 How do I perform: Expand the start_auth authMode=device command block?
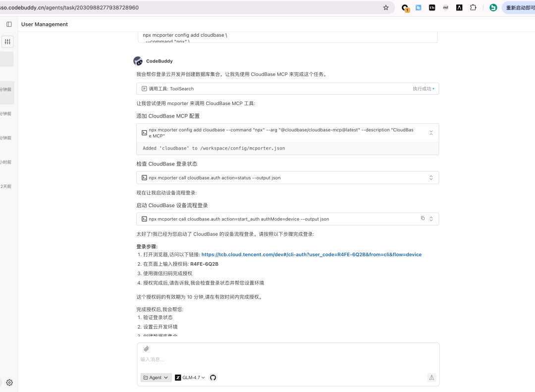[x=431, y=219]
